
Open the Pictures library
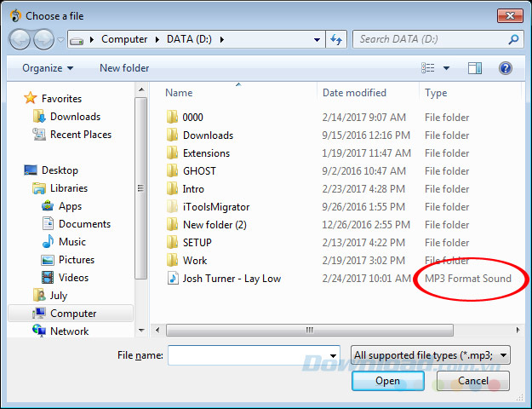click(77, 260)
